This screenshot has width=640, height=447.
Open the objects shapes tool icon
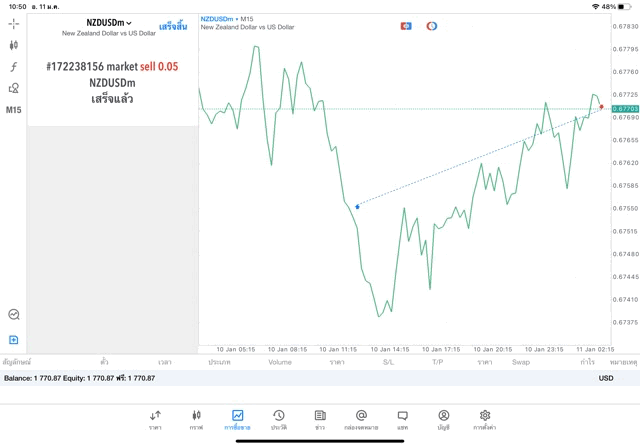(x=14, y=89)
